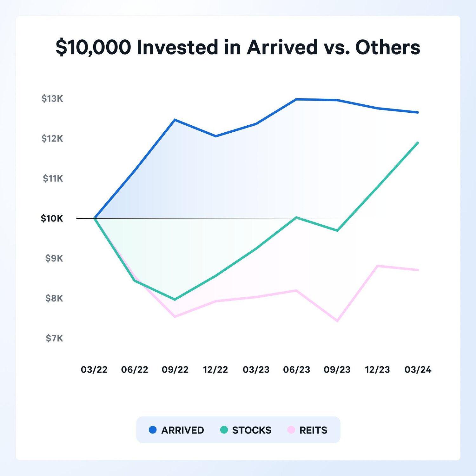The image size is (476, 476).
Task: Click the $10K baseline label
Action: pos(52,218)
